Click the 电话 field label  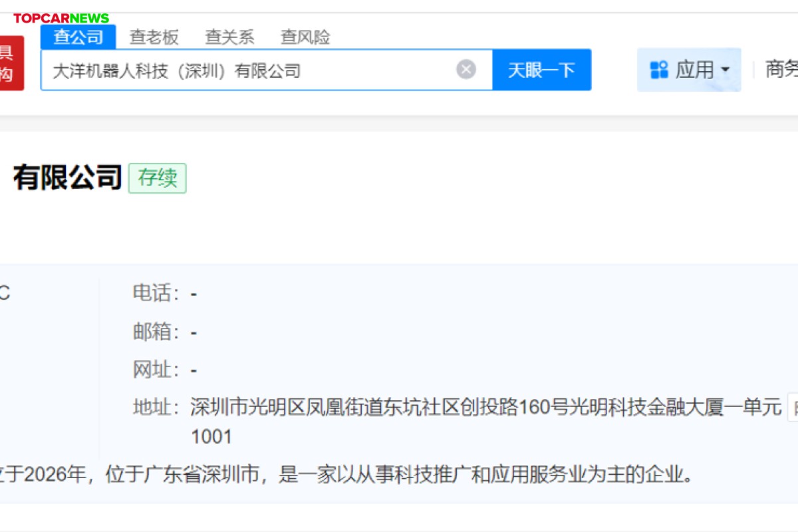tap(157, 293)
